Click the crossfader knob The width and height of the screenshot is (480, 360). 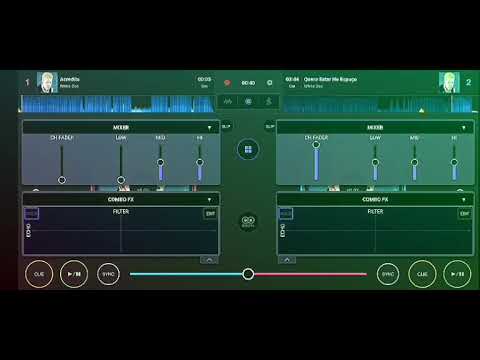pos(248,274)
